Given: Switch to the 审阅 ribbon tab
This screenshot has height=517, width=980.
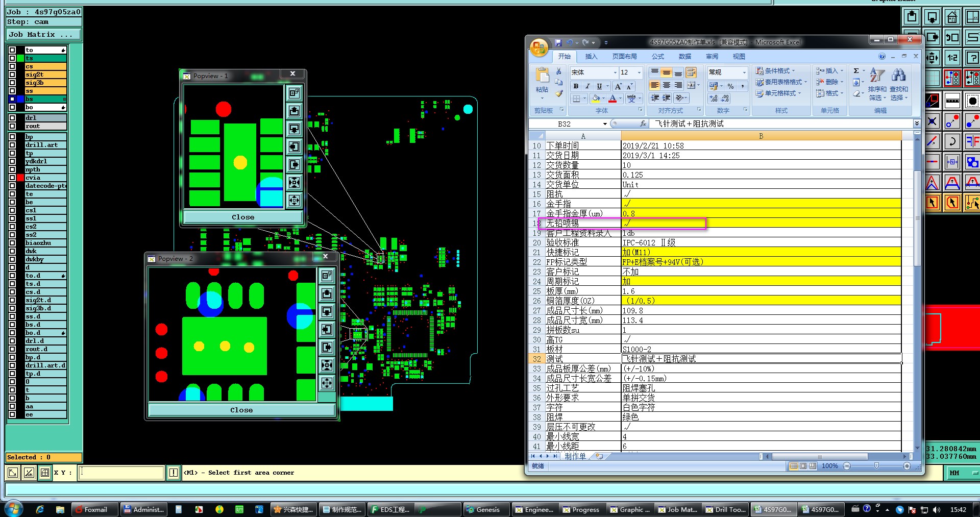Looking at the screenshot, I should [x=712, y=57].
